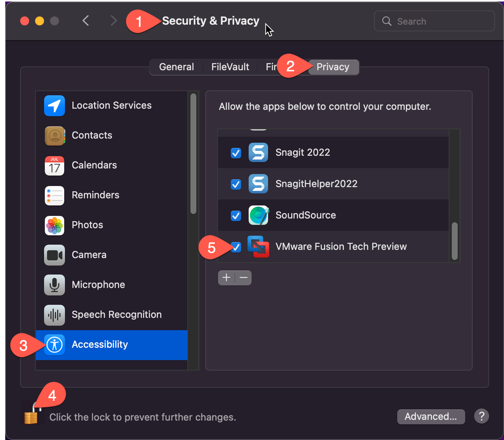Screen dimensions: 504x440
Task: Click the red close window button
Action: coord(25,21)
